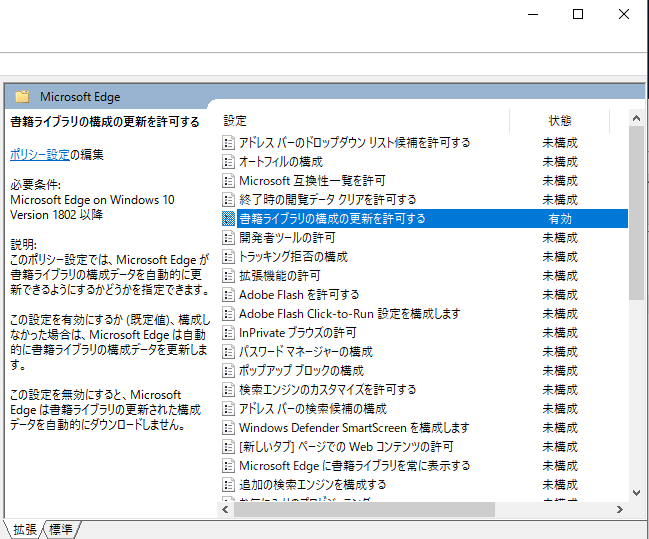Select the 追加の検索エンジンを構成する setting
Image resolution: width=649 pixels, height=539 pixels.
pyautogui.click(x=312, y=485)
